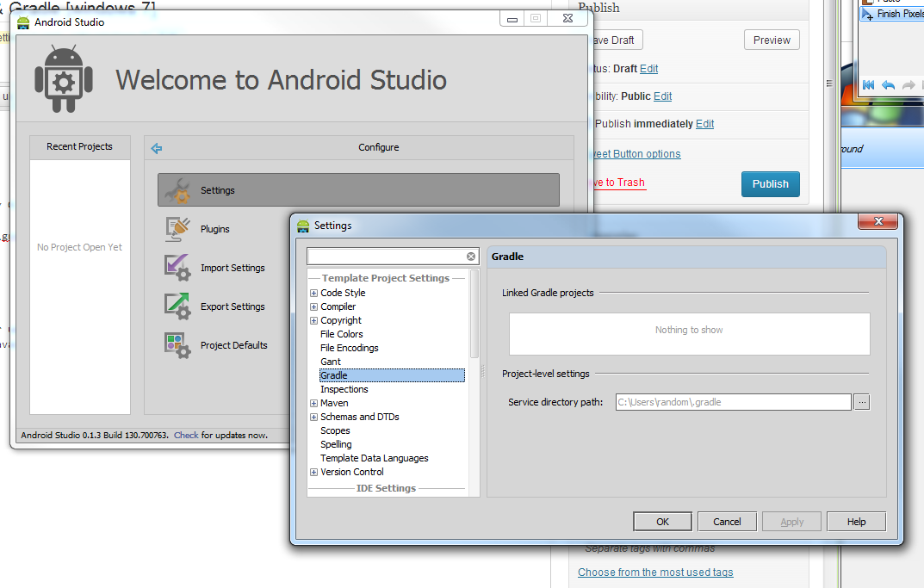
Task: Choose from the most used tags
Action: point(655,573)
